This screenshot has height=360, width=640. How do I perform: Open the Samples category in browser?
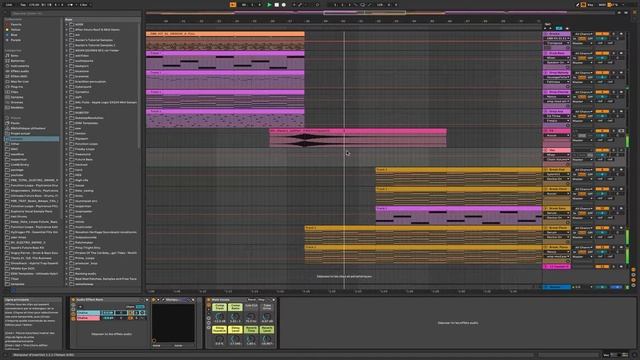pyautogui.click(x=16, y=97)
